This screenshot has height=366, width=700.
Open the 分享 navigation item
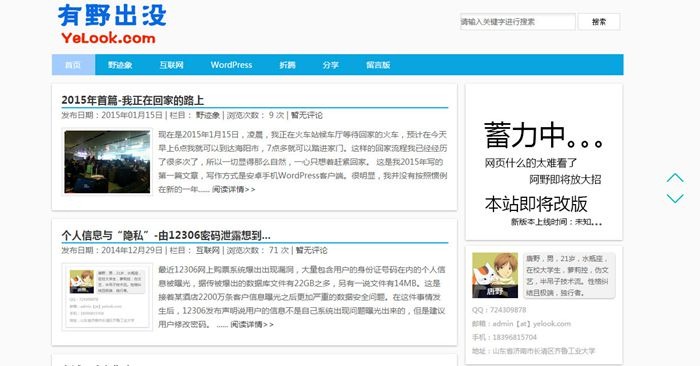(330, 65)
